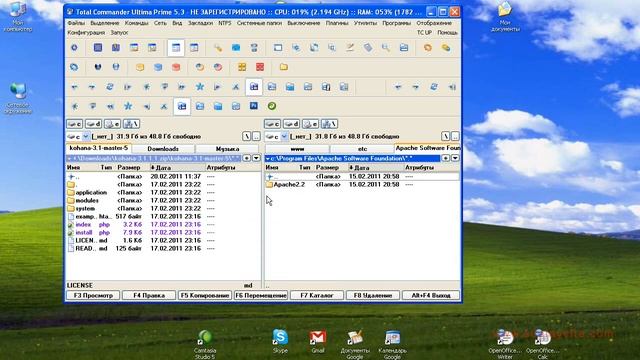Image resolution: width=640 pixels, height=360 pixels.
Task: Sort right panel by Имя column
Action: point(281,167)
